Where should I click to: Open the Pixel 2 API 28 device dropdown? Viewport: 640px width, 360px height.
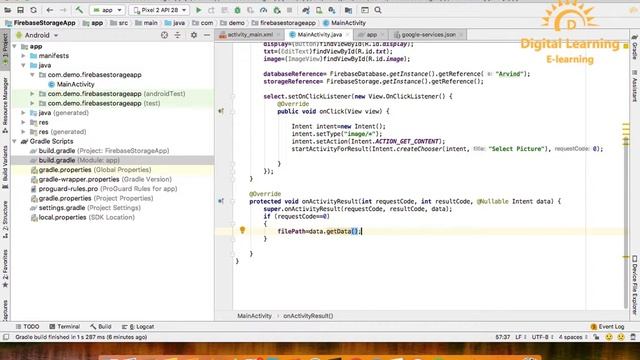[x=160, y=10]
